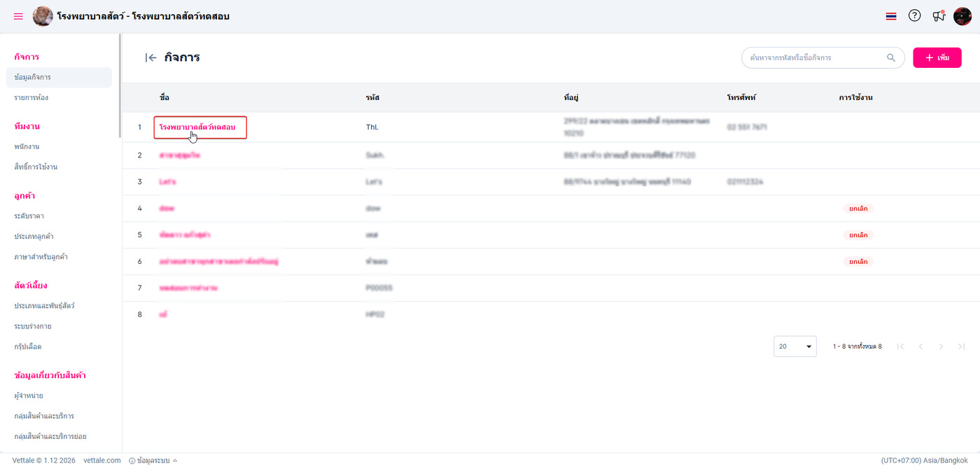Click the hospital logo avatar in header

(x=43, y=16)
